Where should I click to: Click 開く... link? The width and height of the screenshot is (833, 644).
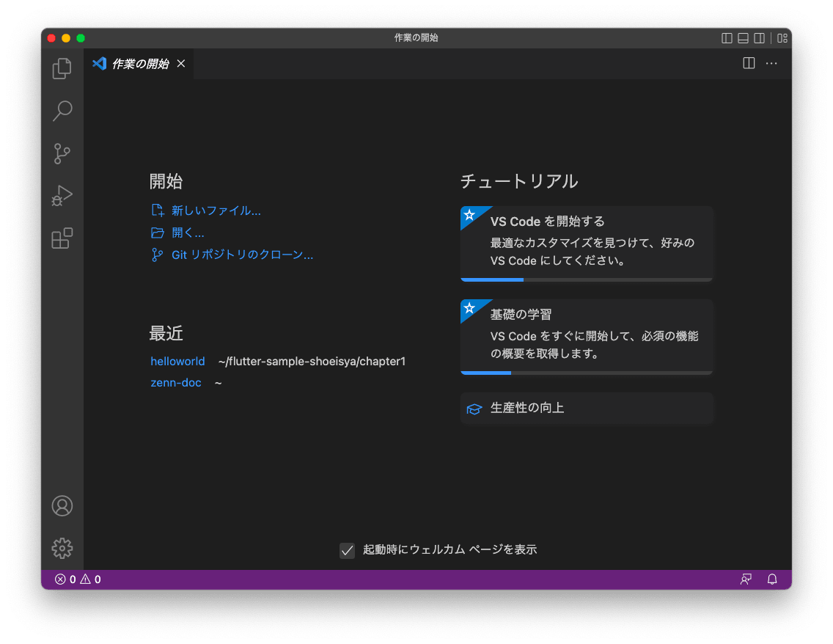pos(188,233)
